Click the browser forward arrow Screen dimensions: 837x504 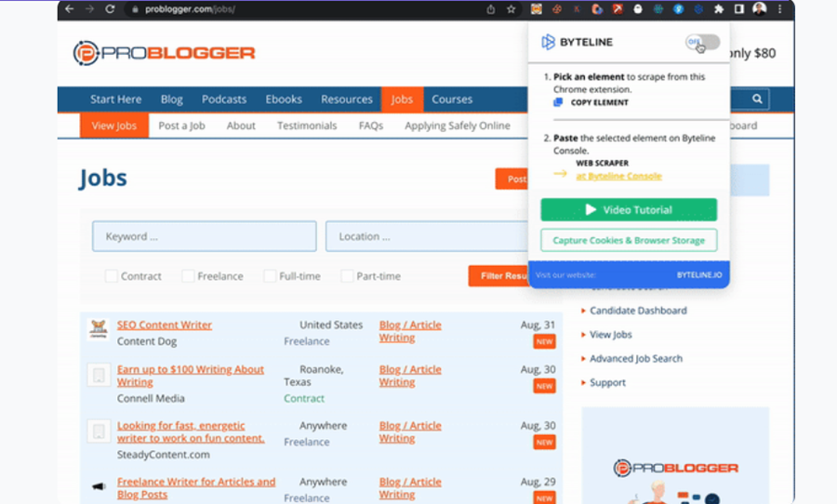tap(89, 9)
